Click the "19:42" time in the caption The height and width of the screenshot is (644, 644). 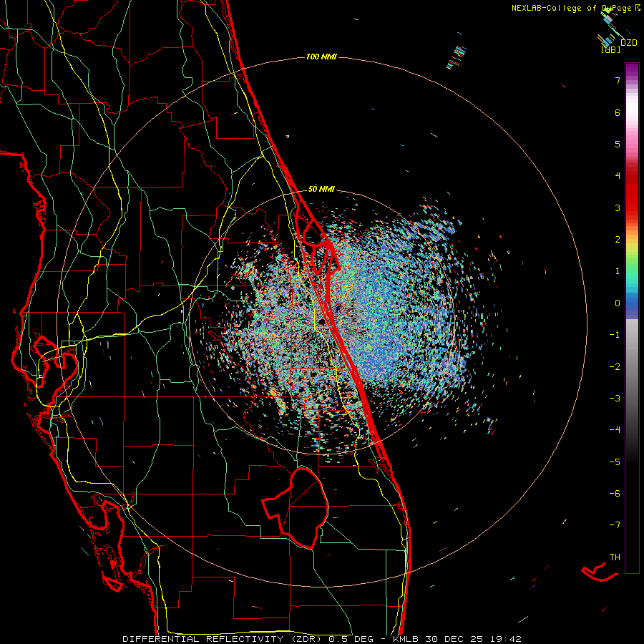[505, 639]
